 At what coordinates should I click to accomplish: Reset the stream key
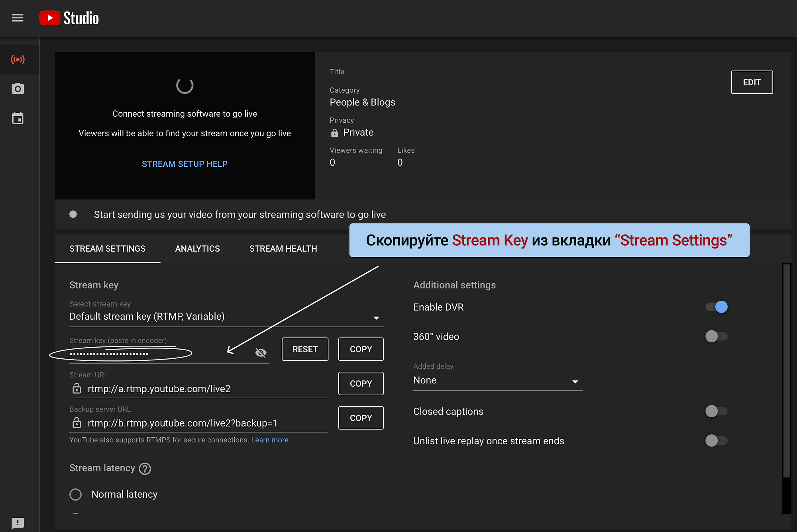click(x=305, y=349)
